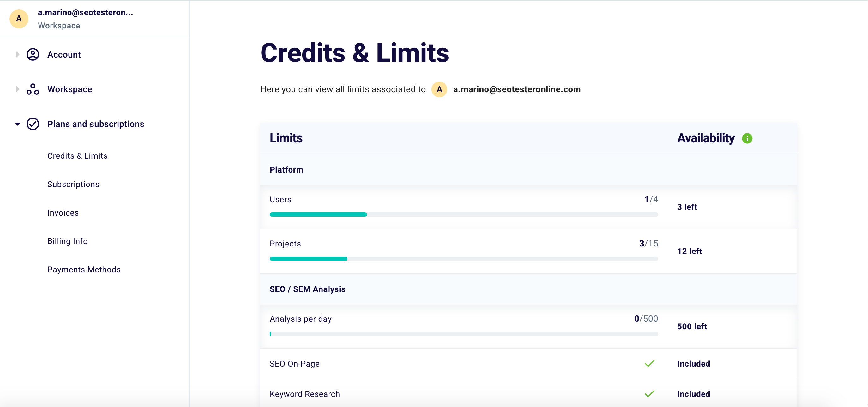
Task: Expand the Account section arrow
Action: pos(17,54)
